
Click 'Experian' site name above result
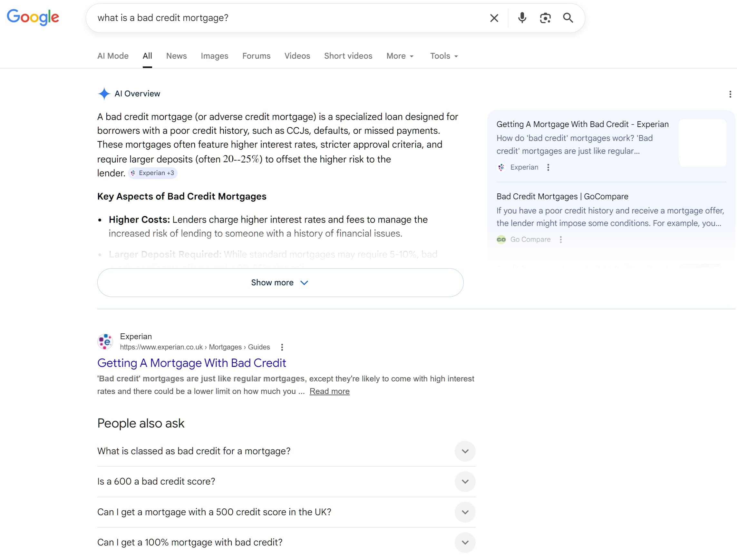(x=136, y=337)
